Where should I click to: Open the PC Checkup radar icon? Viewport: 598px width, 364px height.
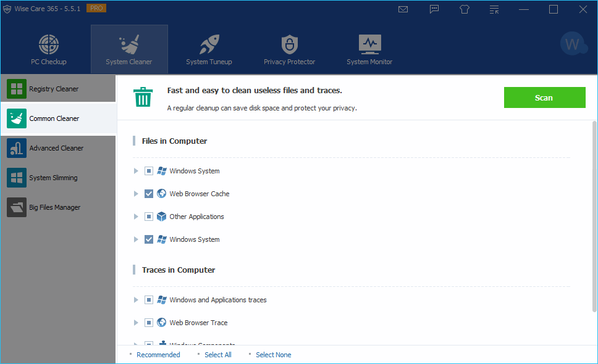point(49,44)
